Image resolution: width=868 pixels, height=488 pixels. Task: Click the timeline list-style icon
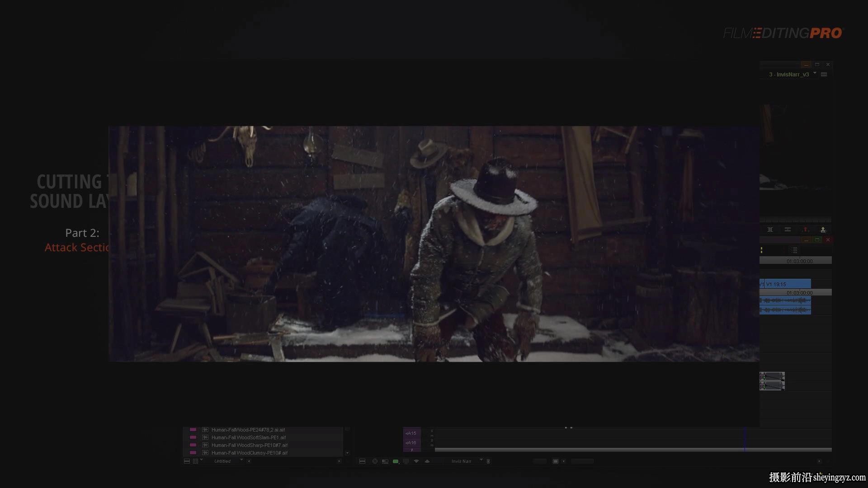[795, 250]
